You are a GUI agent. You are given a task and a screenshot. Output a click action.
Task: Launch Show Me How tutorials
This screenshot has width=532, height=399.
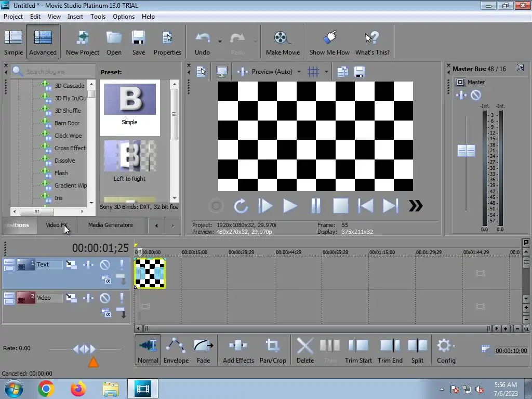[329, 42]
